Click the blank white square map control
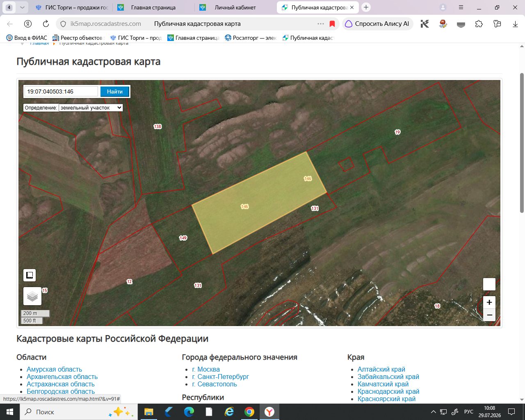 tap(489, 284)
